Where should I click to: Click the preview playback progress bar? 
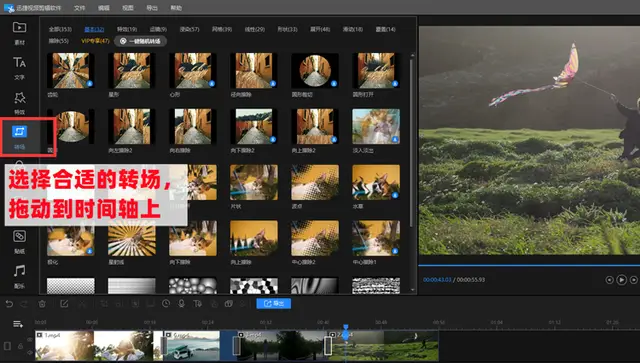529,265
